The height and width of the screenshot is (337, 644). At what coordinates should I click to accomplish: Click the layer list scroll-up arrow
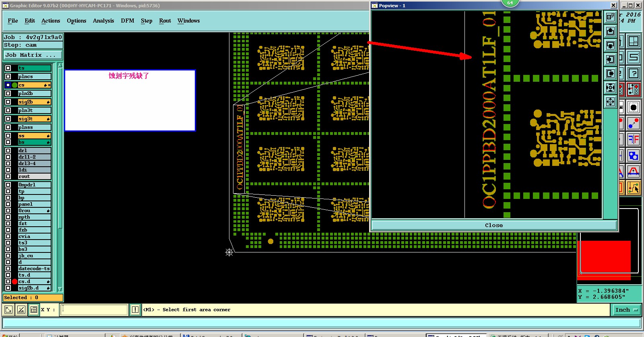[60, 65]
